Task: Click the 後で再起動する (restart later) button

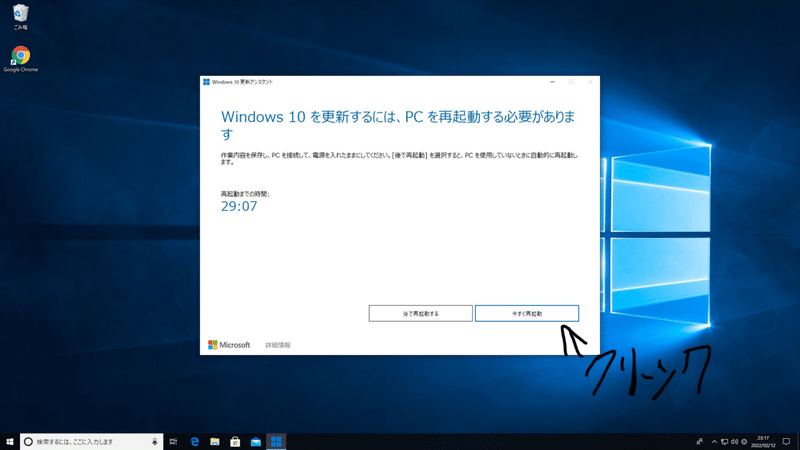Action: [x=420, y=313]
